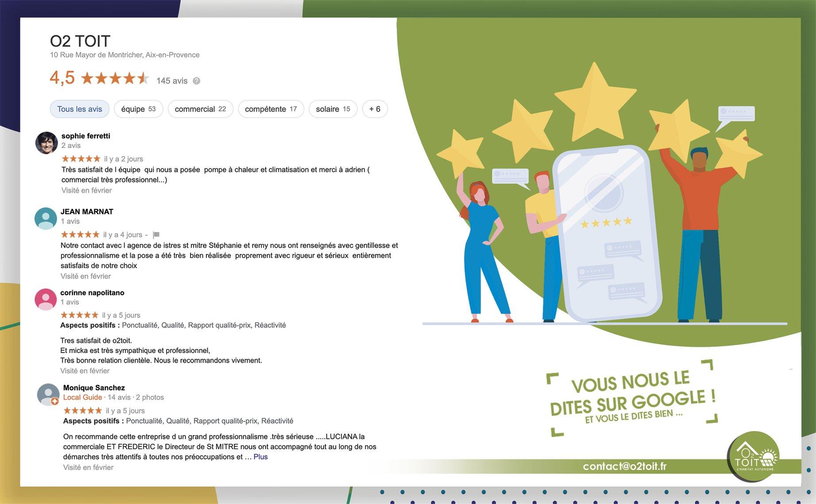Viewport: 816px width, 504px height.
Task: Flag the JEAN MARNAT review
Action: (156, 235)
